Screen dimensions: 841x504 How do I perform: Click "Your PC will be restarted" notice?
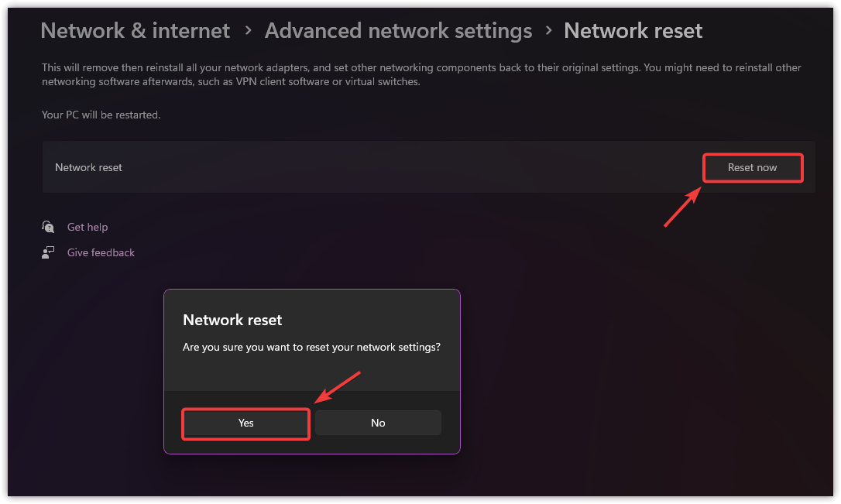pyautogui.click(x=101, y=115)
